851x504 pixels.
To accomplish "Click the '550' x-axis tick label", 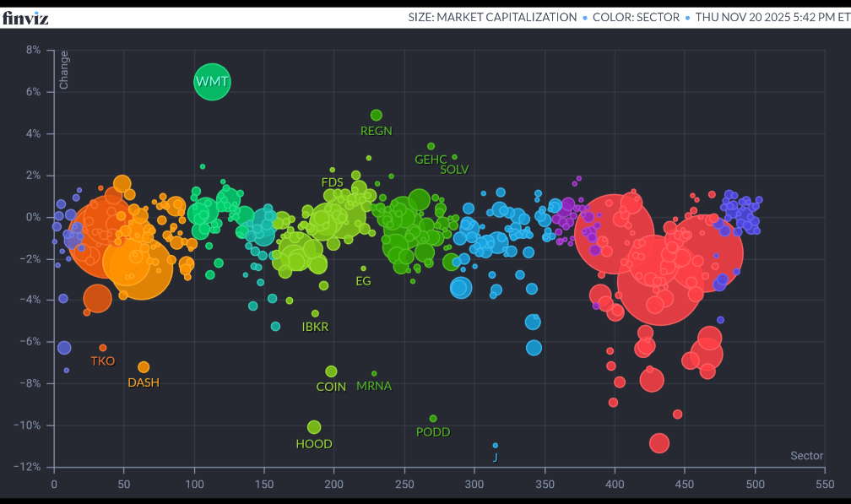I will pos(825,485).
